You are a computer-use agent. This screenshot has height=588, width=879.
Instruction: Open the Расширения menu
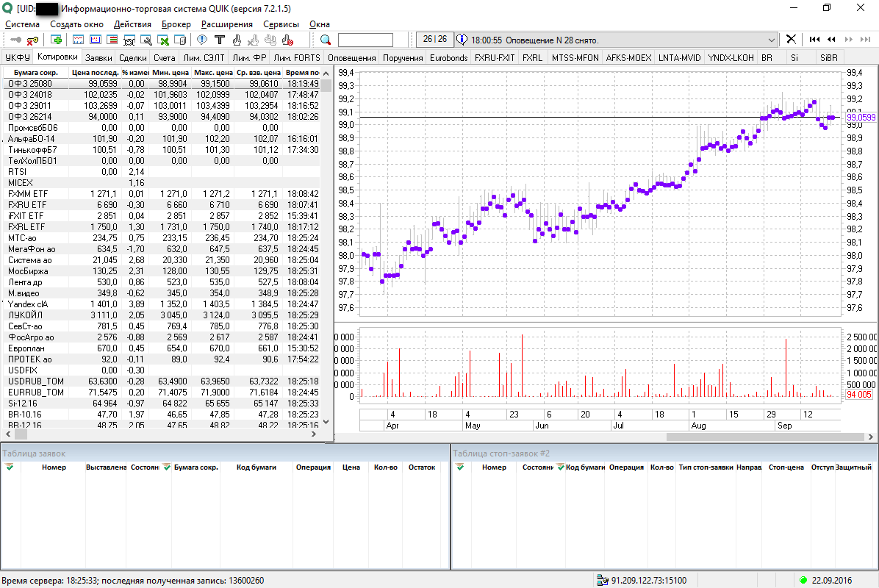pyautogui.click(x=227, y=24)
